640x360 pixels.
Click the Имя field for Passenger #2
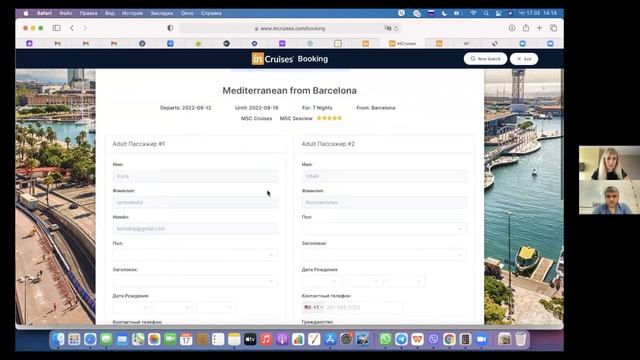pyautogui.click(x=384, y=176)
